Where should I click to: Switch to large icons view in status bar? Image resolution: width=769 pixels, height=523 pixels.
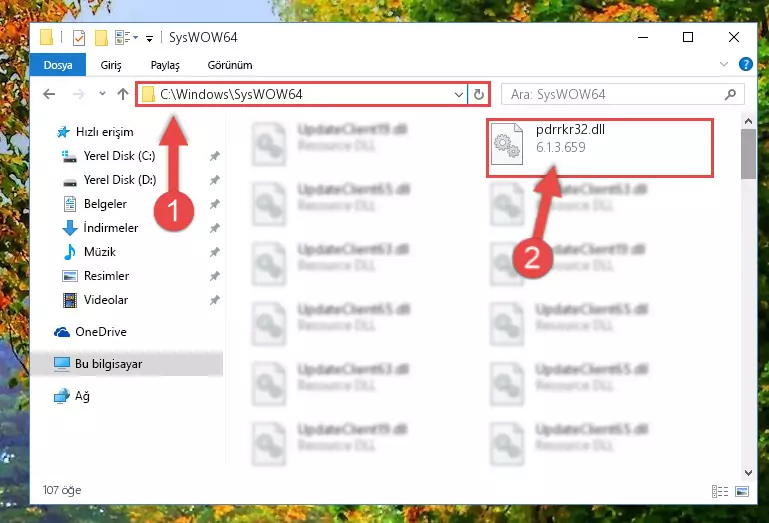click(x=742, y=491)
